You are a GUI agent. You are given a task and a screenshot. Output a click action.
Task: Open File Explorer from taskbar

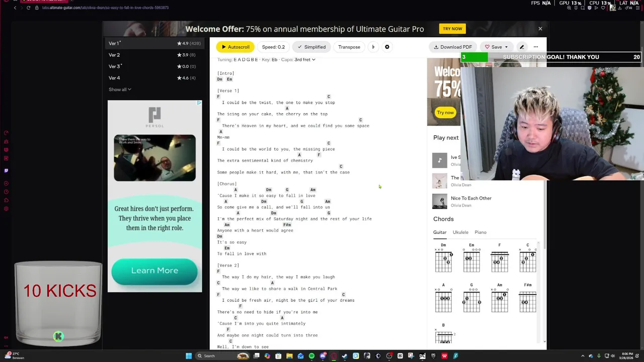click(289, 356)
